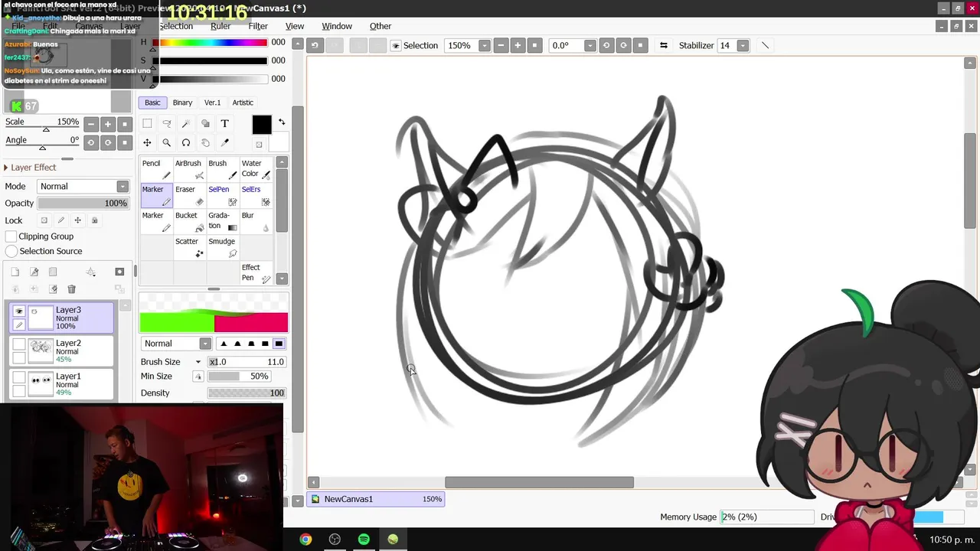
Task: Show Layer1 using its visibility box
Action: pyautogui.click(x=19, y=378)
